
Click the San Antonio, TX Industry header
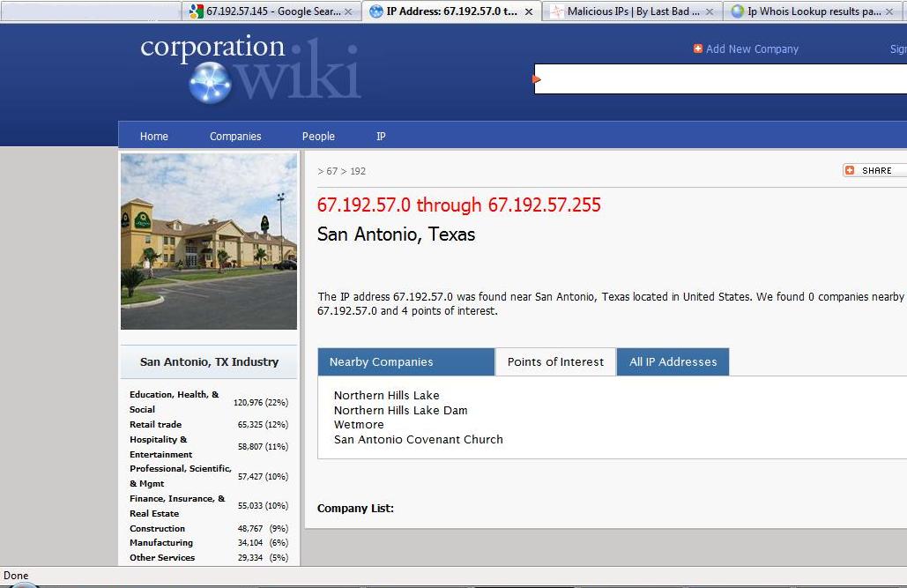(x=209, y=361)
